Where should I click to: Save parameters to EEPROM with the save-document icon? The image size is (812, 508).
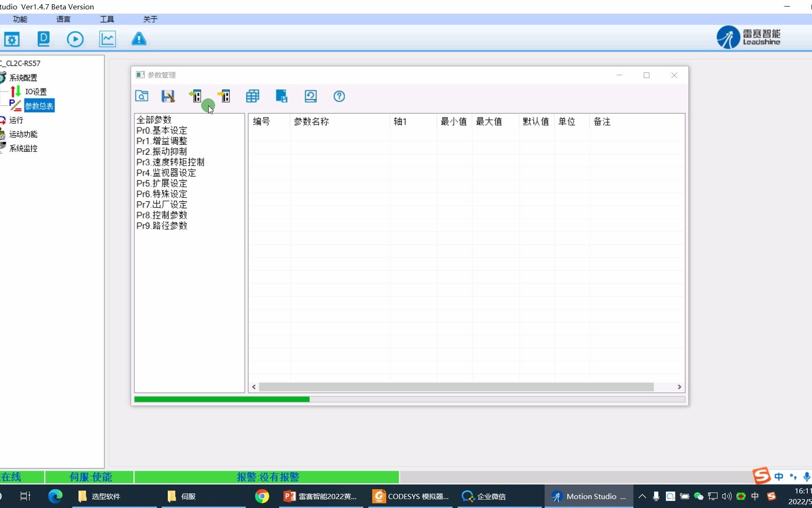(x=281, y=96)
